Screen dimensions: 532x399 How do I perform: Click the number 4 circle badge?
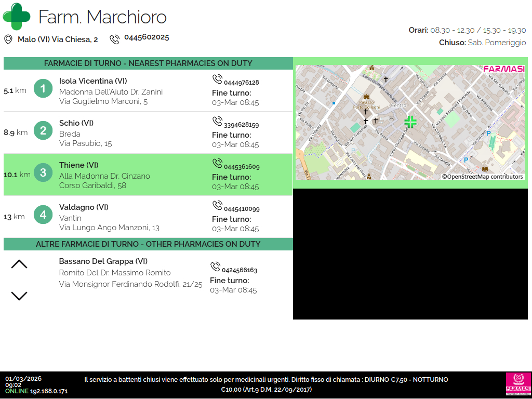[x=43, y=215]
